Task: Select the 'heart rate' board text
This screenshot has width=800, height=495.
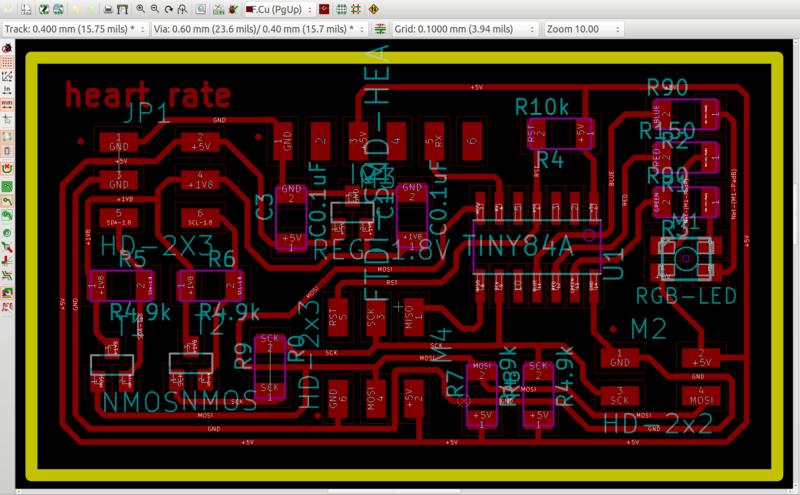Action: coord(148,95)
